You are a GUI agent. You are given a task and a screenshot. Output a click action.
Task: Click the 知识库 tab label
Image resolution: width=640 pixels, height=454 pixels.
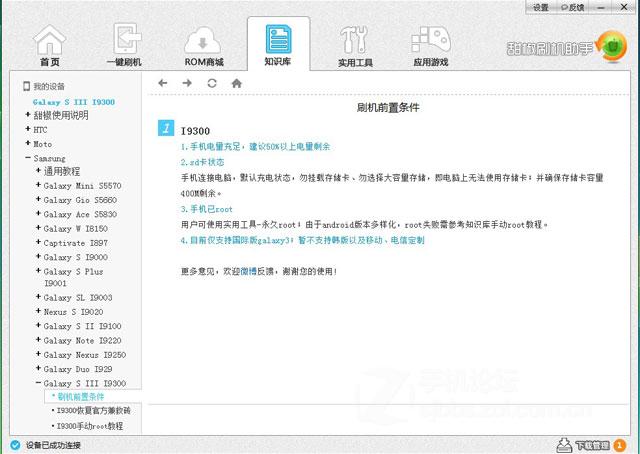coord(278,61)
